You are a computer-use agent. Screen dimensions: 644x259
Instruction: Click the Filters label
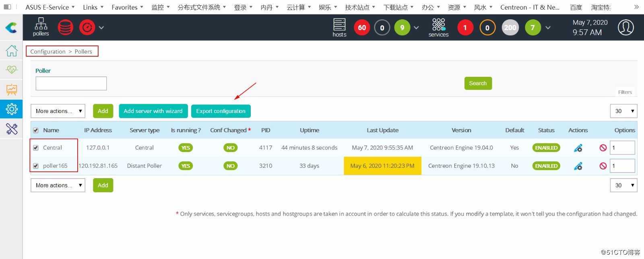[625, 92]
